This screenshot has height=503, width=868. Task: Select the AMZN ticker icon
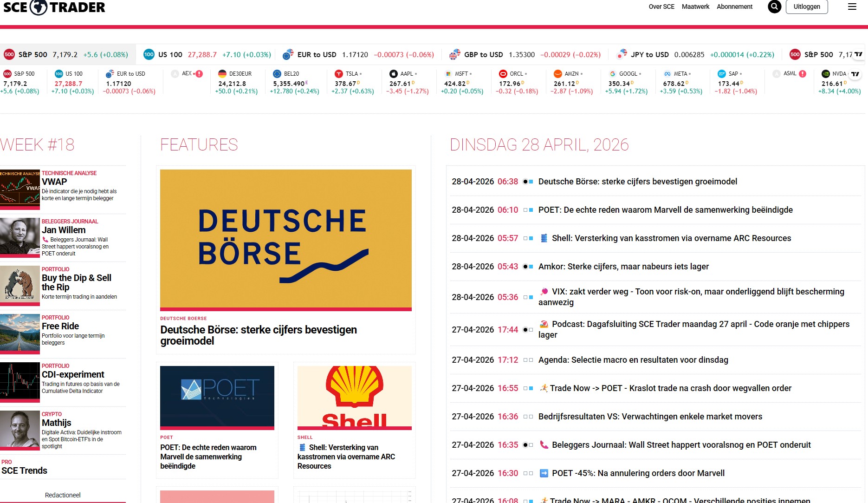coord(558,73)
